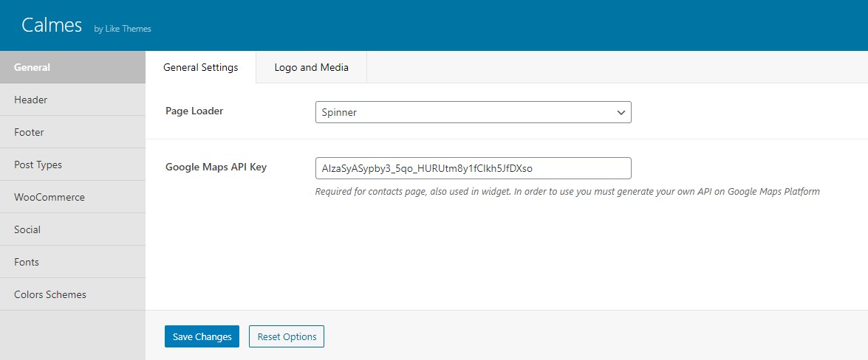Select Post Types in the sidebar

[72, 165]
